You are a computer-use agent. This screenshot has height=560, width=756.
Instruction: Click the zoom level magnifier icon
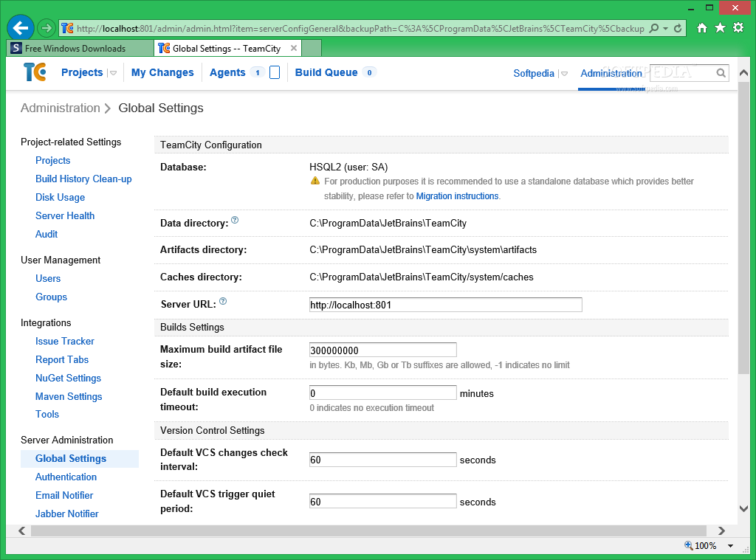click(689, 545)
